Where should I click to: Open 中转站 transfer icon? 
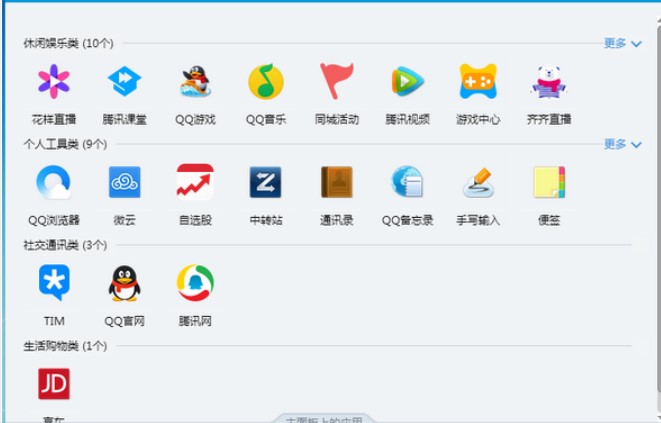coord(266,182)
